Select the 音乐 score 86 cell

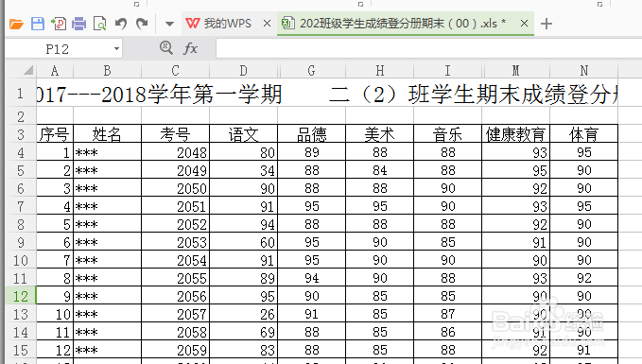447,332
